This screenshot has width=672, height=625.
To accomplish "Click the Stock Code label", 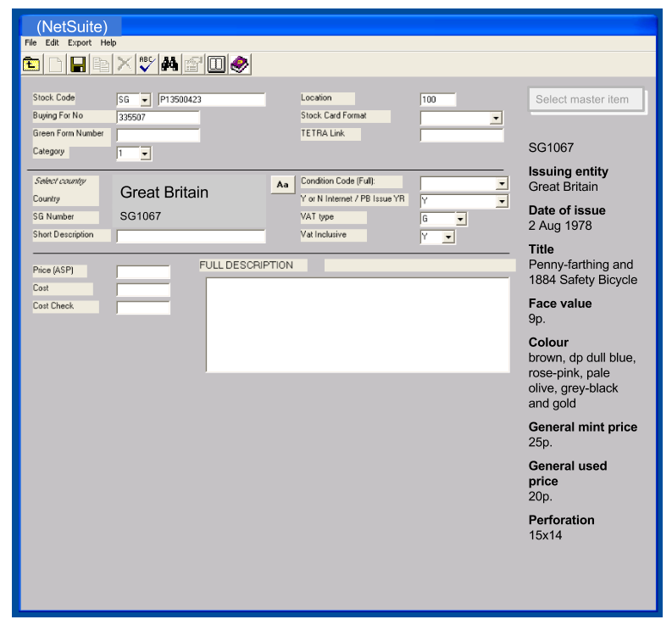I will 54,98.
